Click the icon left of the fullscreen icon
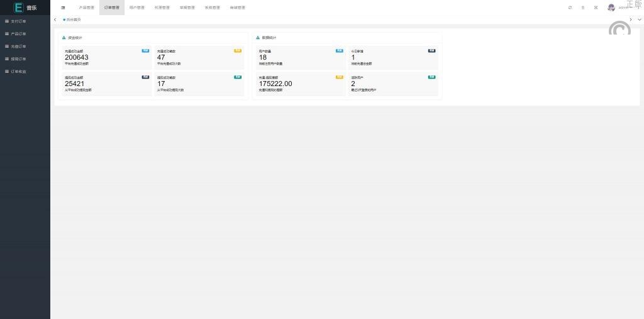 [583, 8]
